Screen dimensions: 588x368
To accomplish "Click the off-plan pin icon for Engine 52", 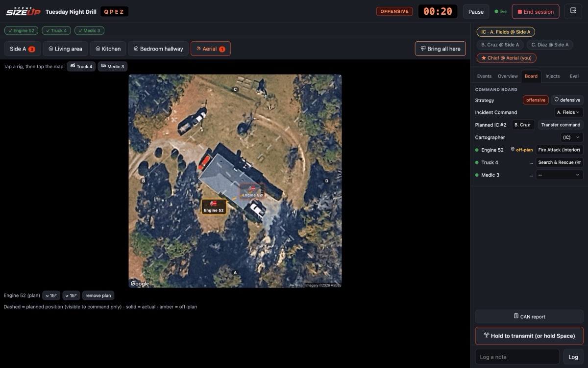I will (x=513, y=150).
